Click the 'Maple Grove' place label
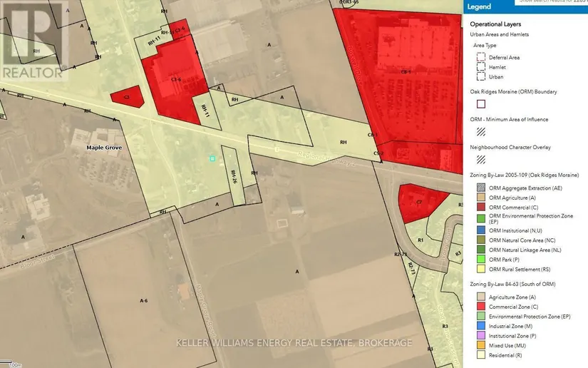The height and width of the screenshot is (368, 588). pos(104,148)
